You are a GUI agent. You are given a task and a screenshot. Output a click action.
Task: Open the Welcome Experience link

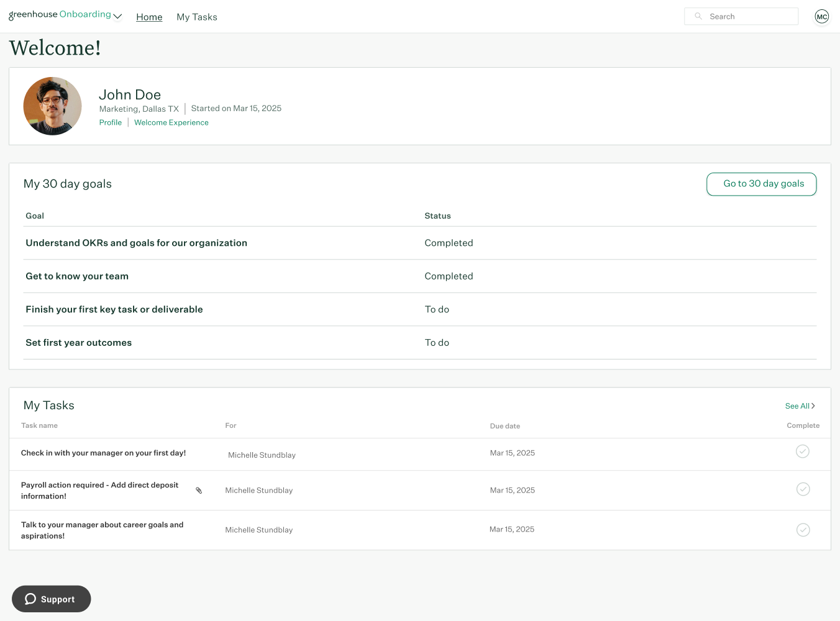point(171,123)
